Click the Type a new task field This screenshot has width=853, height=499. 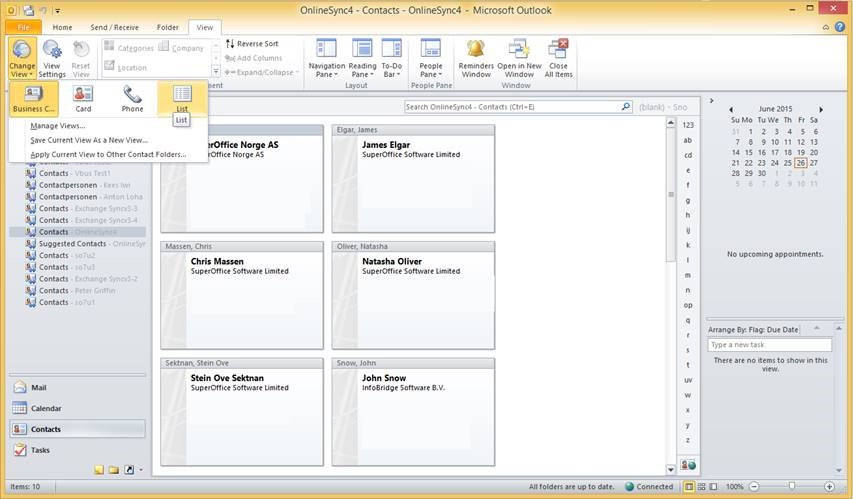point(770,344)
